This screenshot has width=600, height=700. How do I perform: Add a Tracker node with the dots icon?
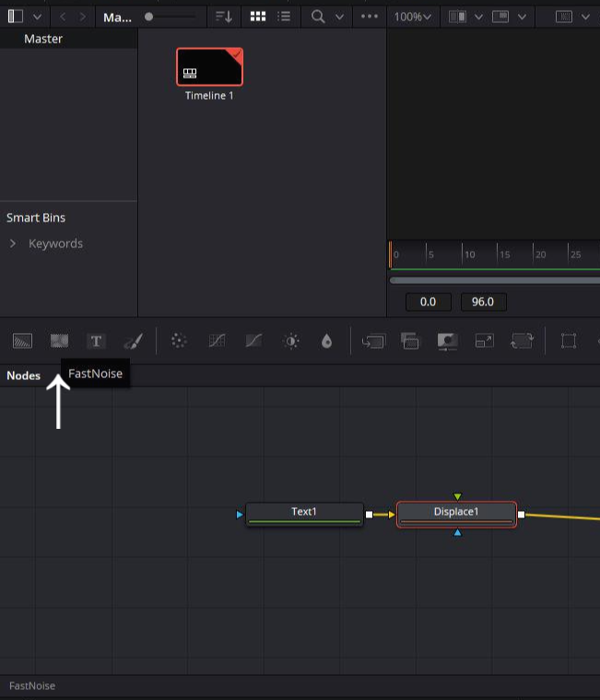[179, 341]
